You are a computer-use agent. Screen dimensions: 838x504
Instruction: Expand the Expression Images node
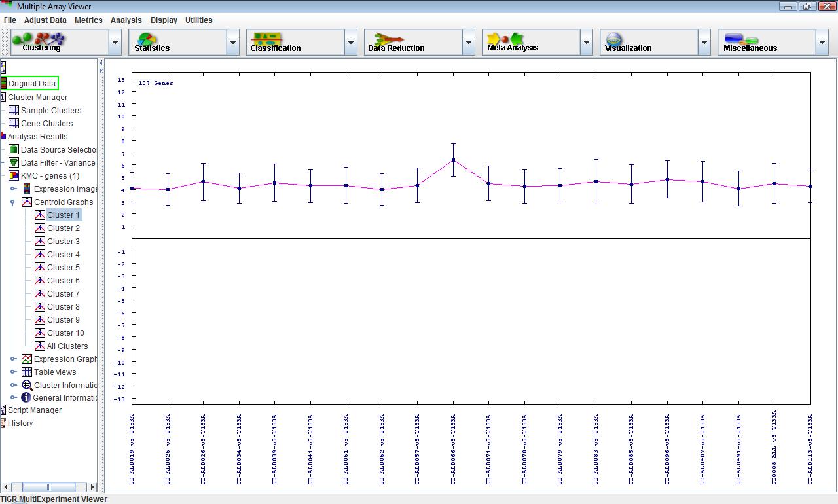coord(14,189)
